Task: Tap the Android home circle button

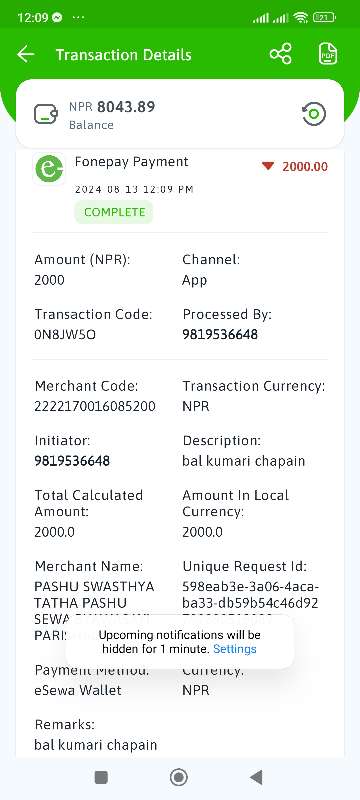Action: tap(178, 777)
